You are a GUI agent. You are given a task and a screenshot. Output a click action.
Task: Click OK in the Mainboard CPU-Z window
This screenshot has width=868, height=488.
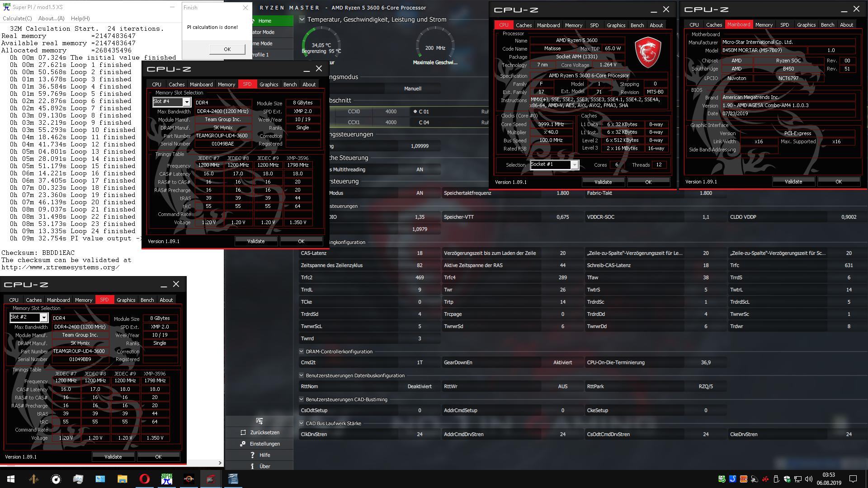(x=839, y=182)
